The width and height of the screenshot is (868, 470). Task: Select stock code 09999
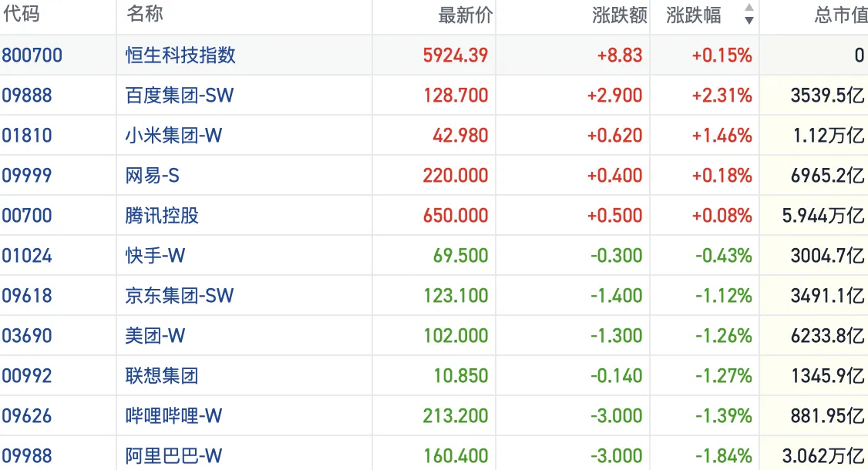(x=26, y=176)
